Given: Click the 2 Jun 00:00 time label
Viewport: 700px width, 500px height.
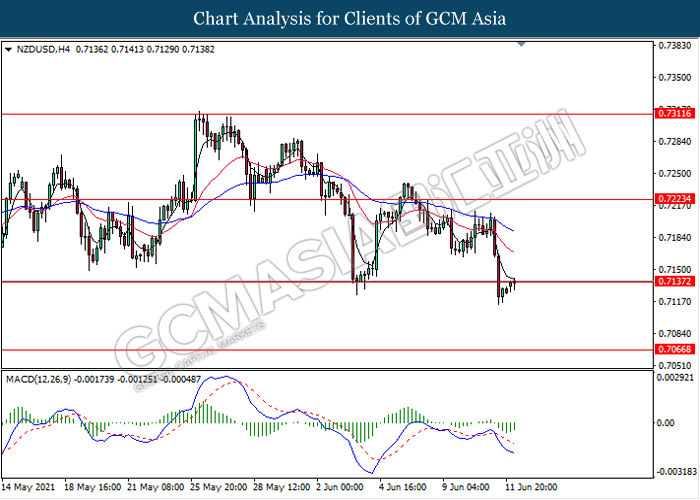Looking at the screenshot, I should [340, 487].
